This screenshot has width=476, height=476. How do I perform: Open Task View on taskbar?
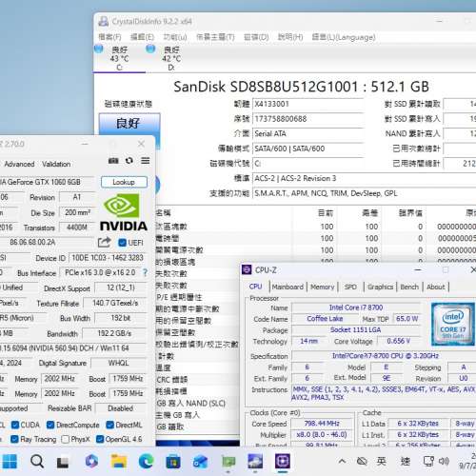click(x=63, y=462)
